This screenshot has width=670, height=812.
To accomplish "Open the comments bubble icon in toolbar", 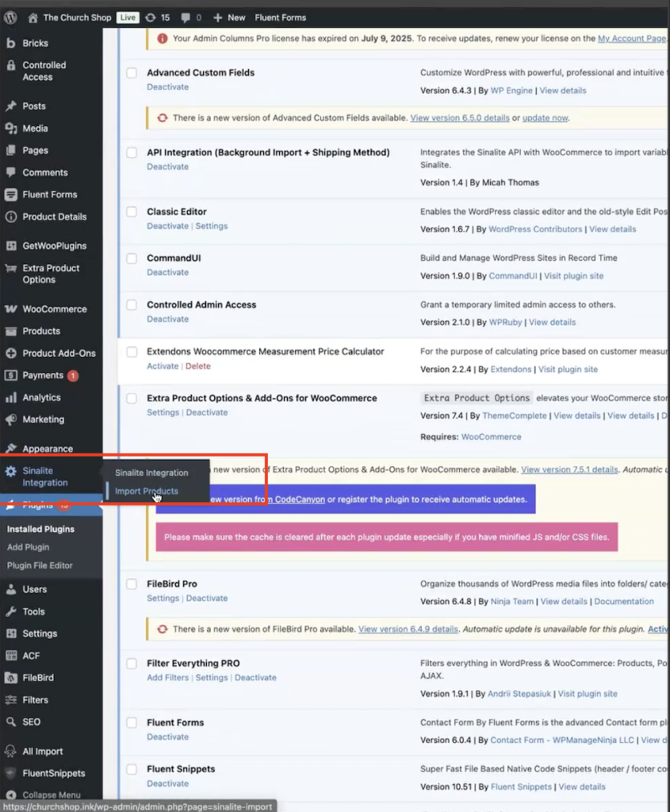I will [187, 17].
